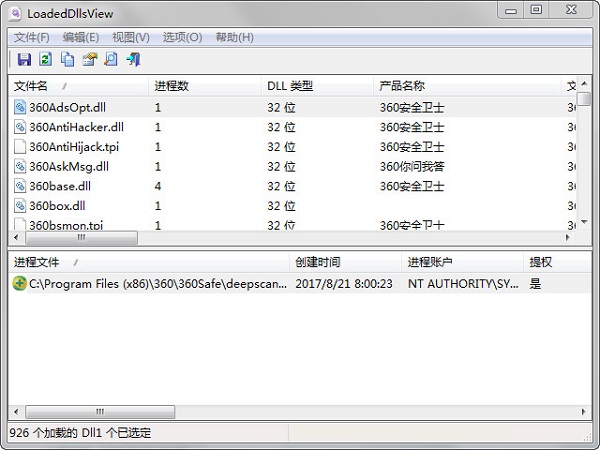This screenshot has height=450, width=600.
Task: Click the 32 位 cell of 360box.dll
Action: (281, 206)
